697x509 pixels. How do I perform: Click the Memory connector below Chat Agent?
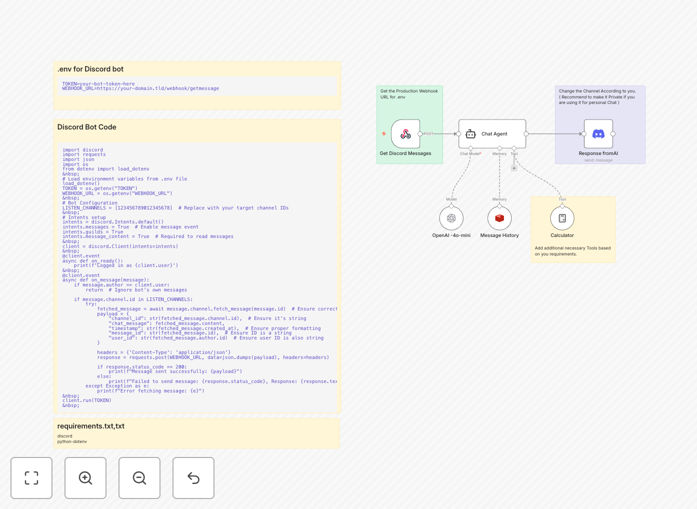[x=500, y=148]
